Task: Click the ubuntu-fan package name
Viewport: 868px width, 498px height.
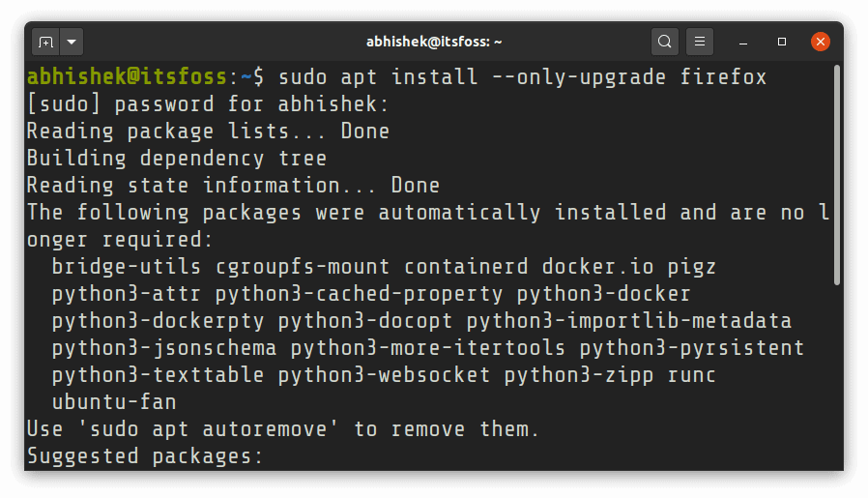Action: click(114, 401)
